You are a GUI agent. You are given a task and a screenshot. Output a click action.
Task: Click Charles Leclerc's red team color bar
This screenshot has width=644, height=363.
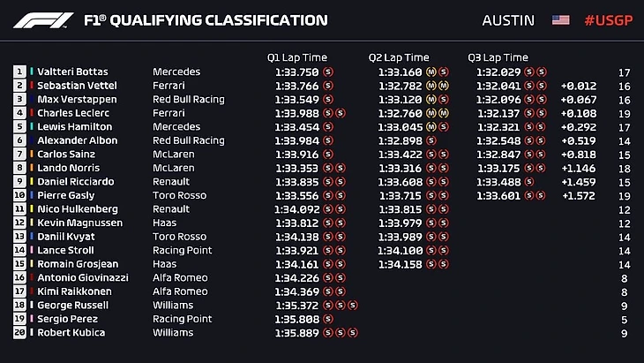pyautogui.click(x=32, y=113)
